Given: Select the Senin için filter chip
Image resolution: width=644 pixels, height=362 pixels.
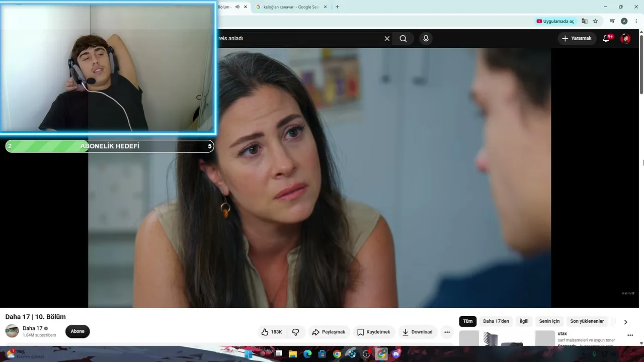Looking at the screenshot, I should (x=549, y=321).
